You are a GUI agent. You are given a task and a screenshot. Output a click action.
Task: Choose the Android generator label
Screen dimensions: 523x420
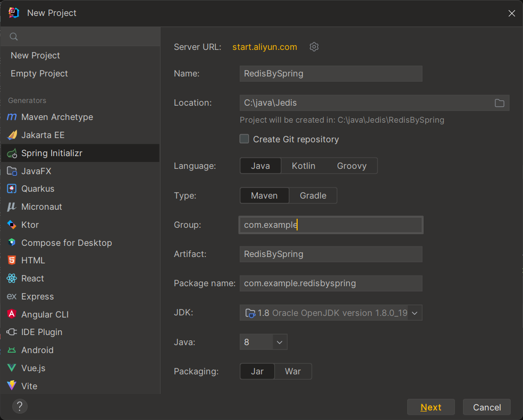(x=37, y=350)
